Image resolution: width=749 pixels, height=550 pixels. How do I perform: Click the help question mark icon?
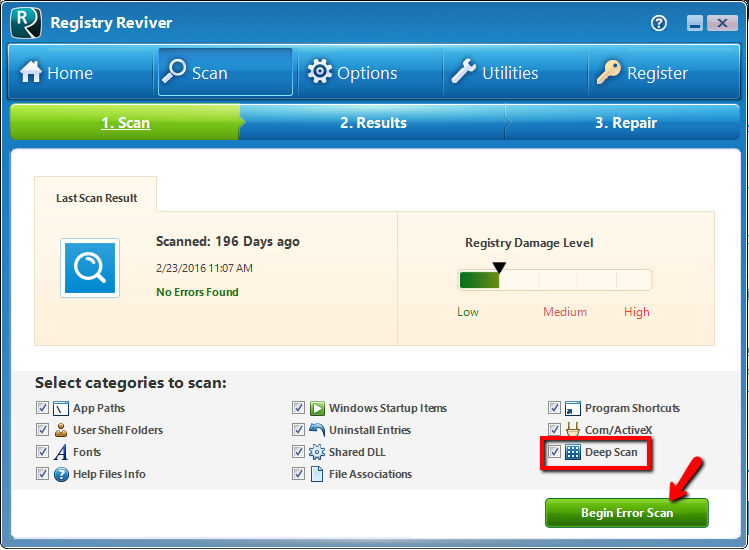tap(659, 23)
